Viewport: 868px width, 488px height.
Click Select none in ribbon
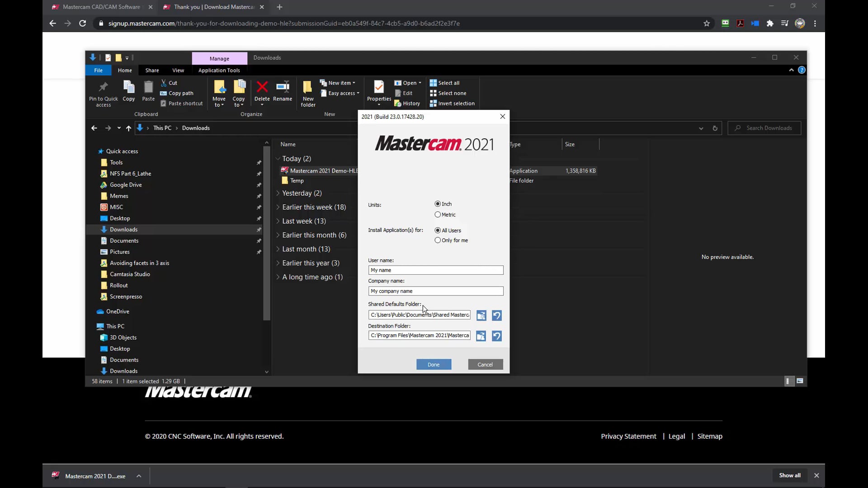[448, 93]
